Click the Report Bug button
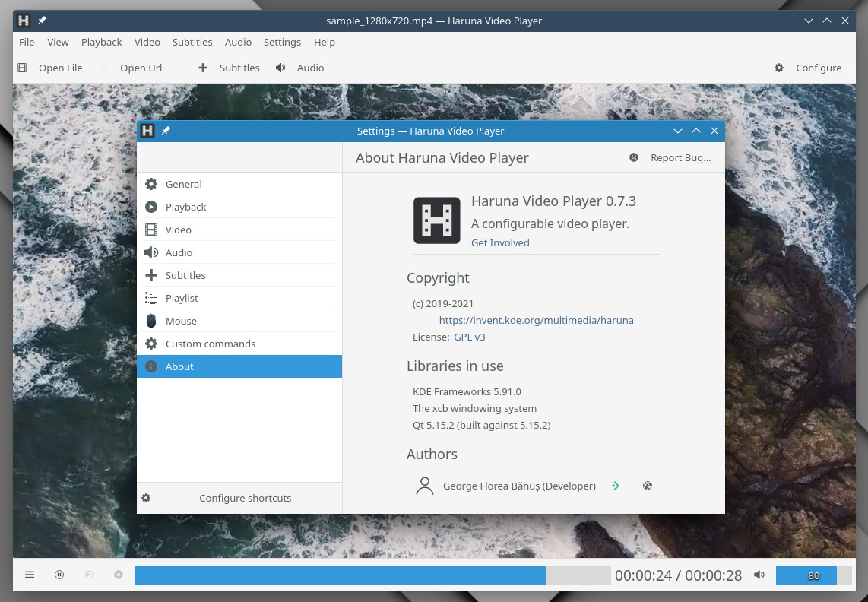The width and height of the screenshot is (868, 602). point(670,158)
